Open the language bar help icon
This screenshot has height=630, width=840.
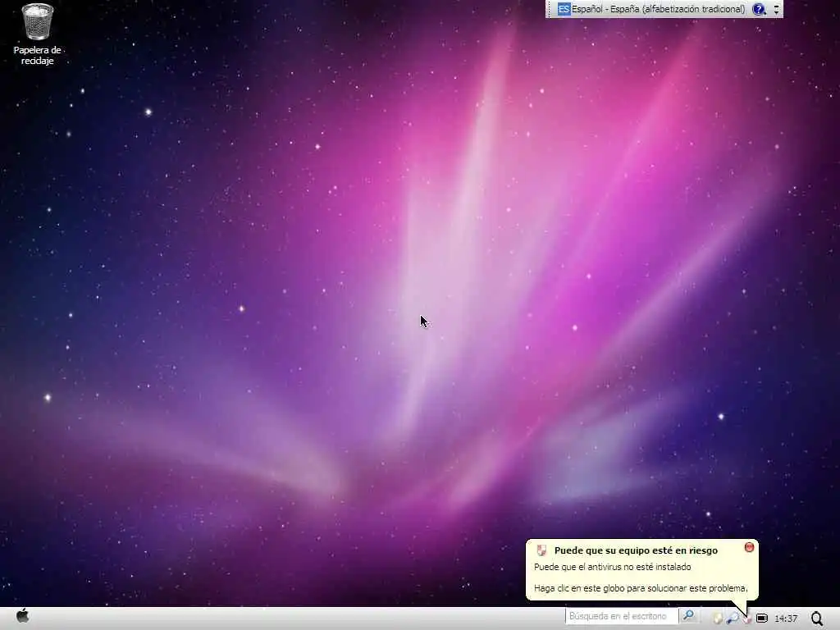[759, 9]
